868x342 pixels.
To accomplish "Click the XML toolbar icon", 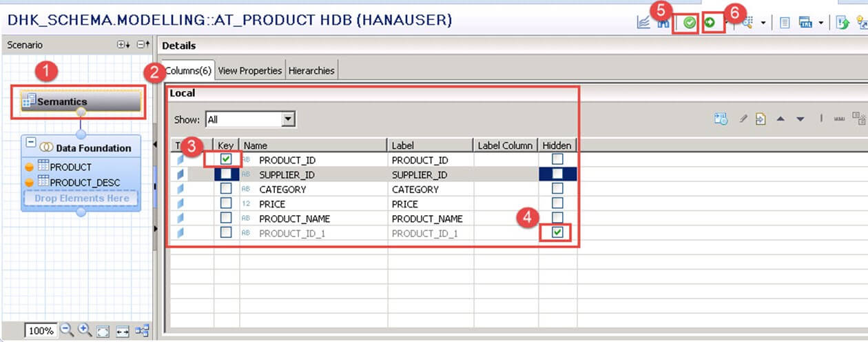I will point(805,23).
